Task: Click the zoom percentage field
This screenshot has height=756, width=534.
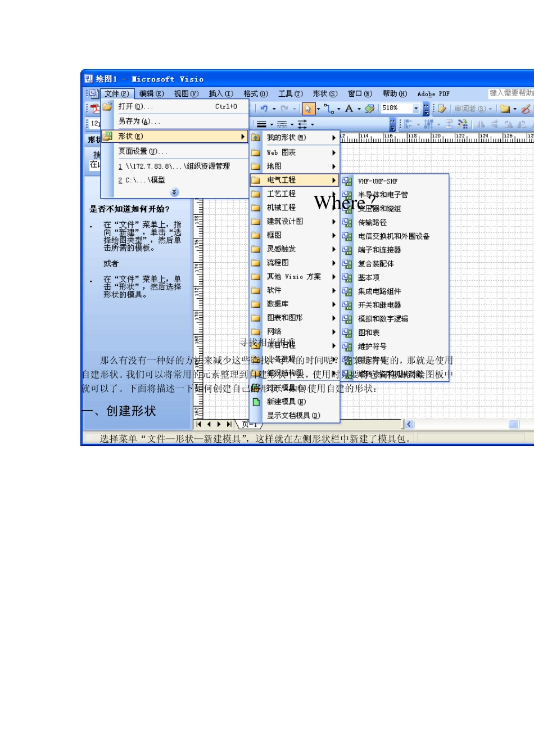Action: click(x=396, y=108)
